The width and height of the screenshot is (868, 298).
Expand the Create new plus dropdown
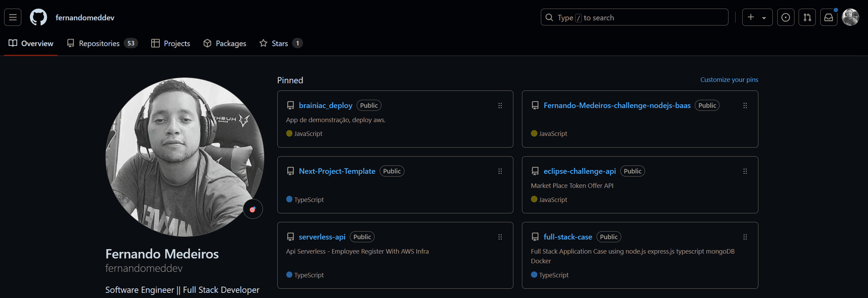757,17
